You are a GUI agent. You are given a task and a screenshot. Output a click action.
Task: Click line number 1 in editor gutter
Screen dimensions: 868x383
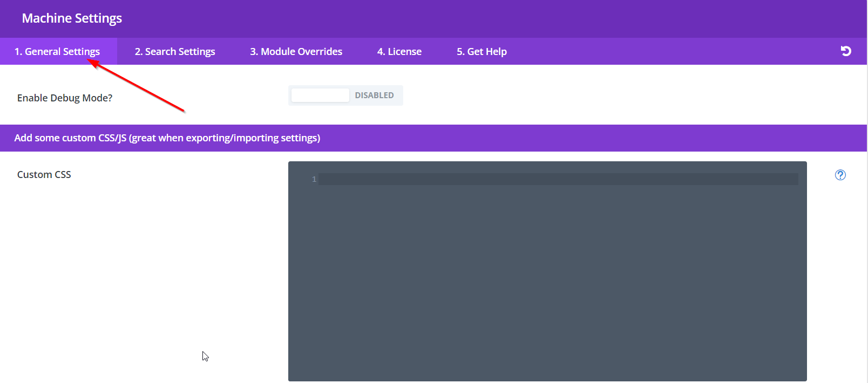[x=314, y=179]
